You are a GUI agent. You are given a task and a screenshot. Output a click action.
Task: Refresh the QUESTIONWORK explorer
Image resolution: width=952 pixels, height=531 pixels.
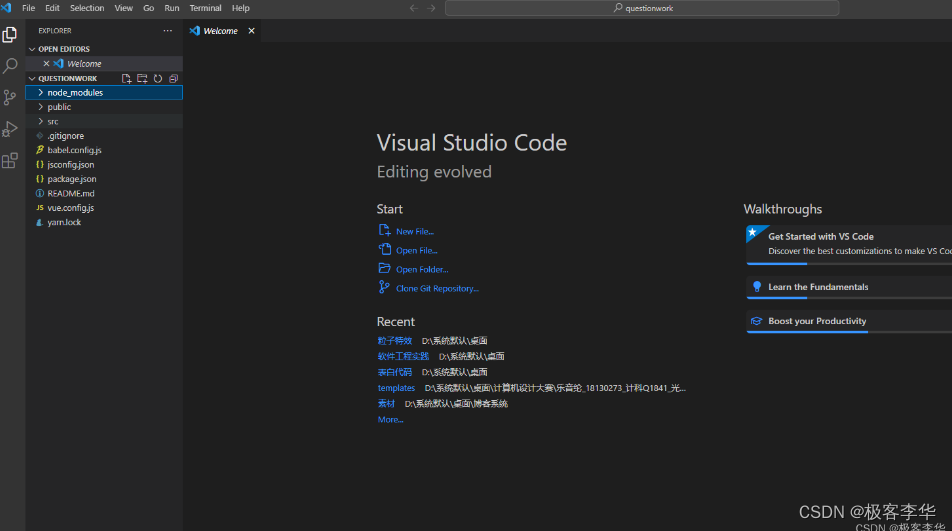tap(158, 78)
